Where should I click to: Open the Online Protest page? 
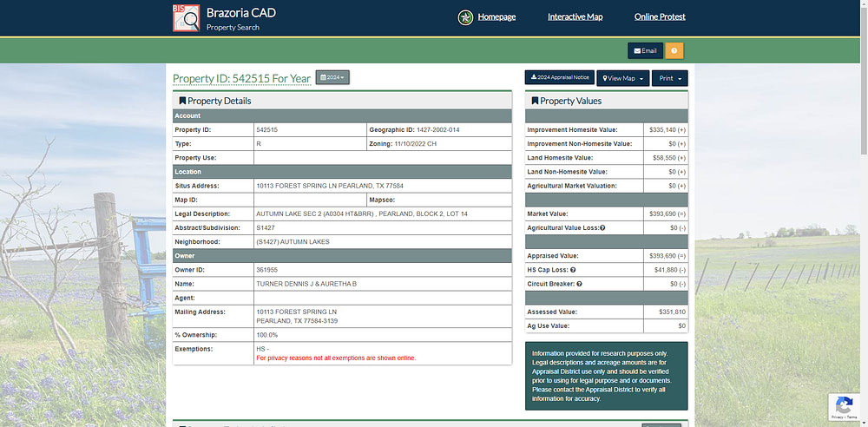[660, 16]
